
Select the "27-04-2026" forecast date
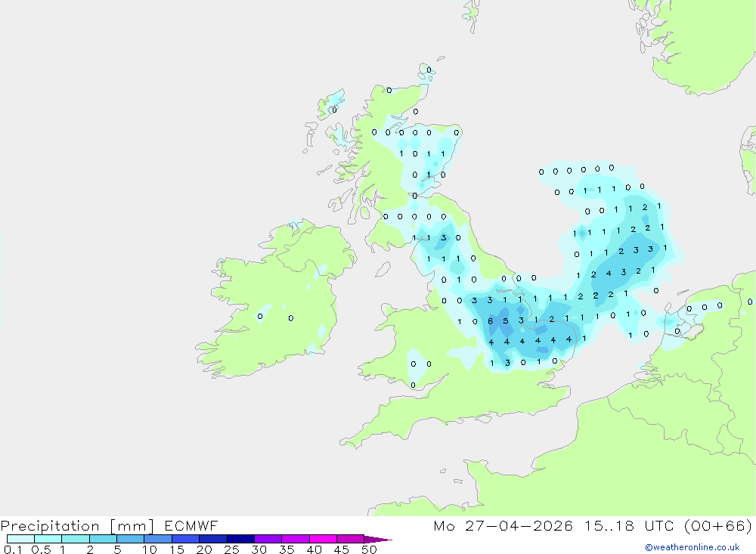pos(519,525)
